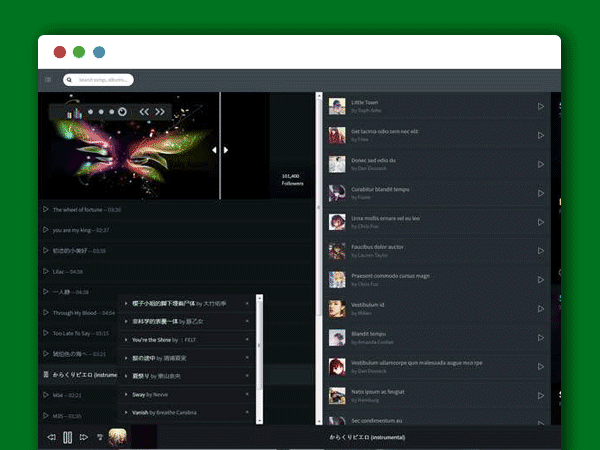The width and height of the screenshot is (600, 450).
Task: Expand the Sway by Nevve queue item
Action: click(125, 394)
